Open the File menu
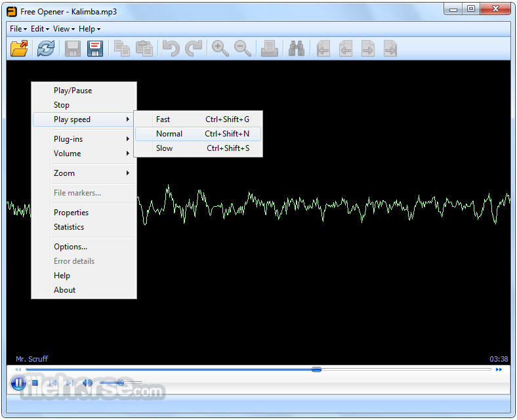This screenshot has height=420, width=517. click(18, 29)
